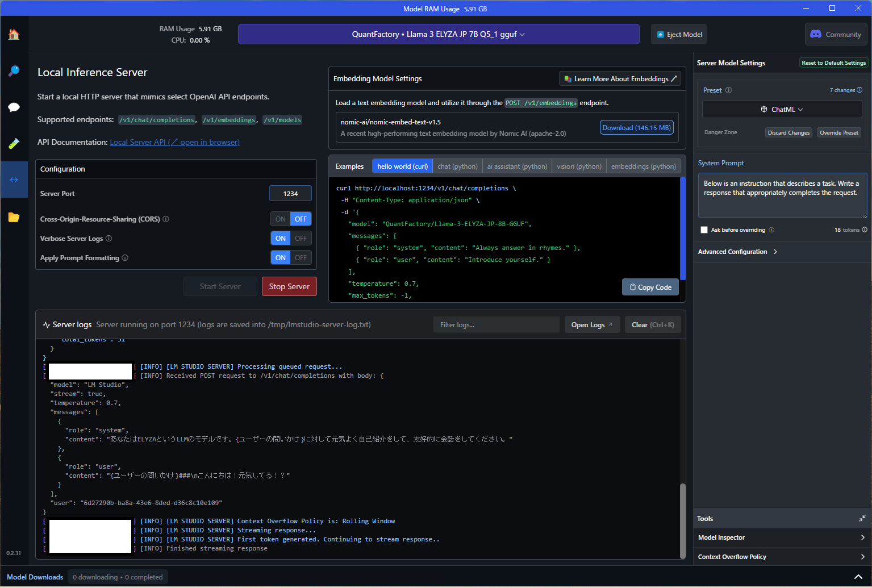872x588 pixels.
Task: Click the Server Port input field
Action: pyautogui.click(x=290, y=194)
